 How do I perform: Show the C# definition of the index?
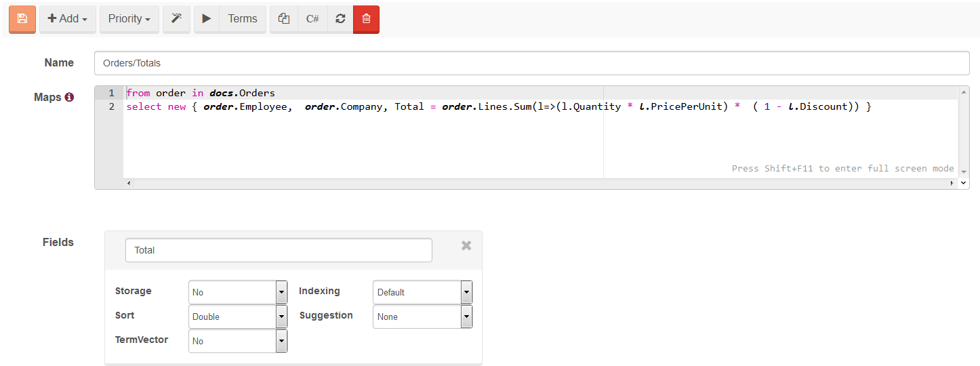pyautogui.click(x=312, y=19)
